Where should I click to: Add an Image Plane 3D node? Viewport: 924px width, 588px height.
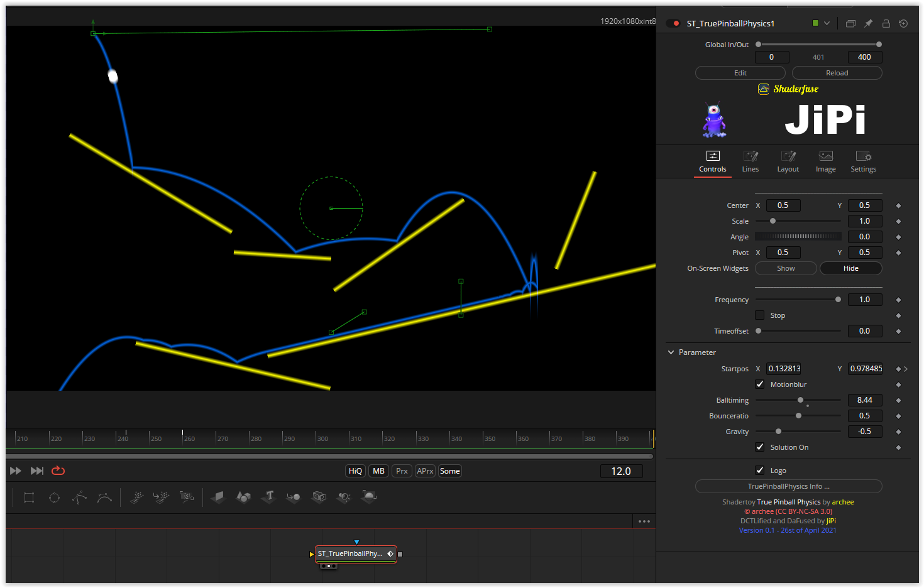pos(217,498)
